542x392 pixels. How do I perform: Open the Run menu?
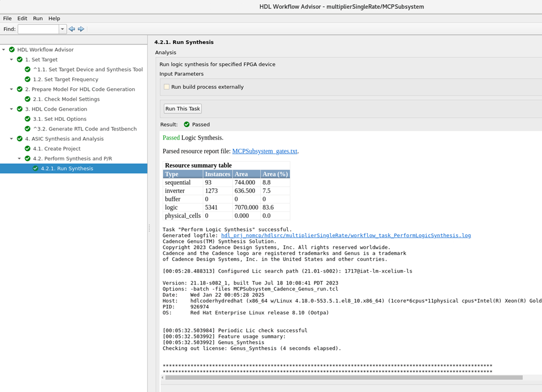click(37, 18)
